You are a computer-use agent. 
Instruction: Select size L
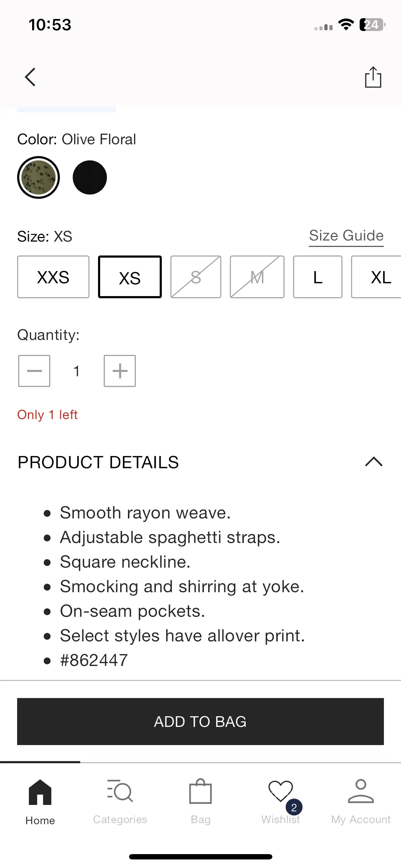click(x=318, y=277)
